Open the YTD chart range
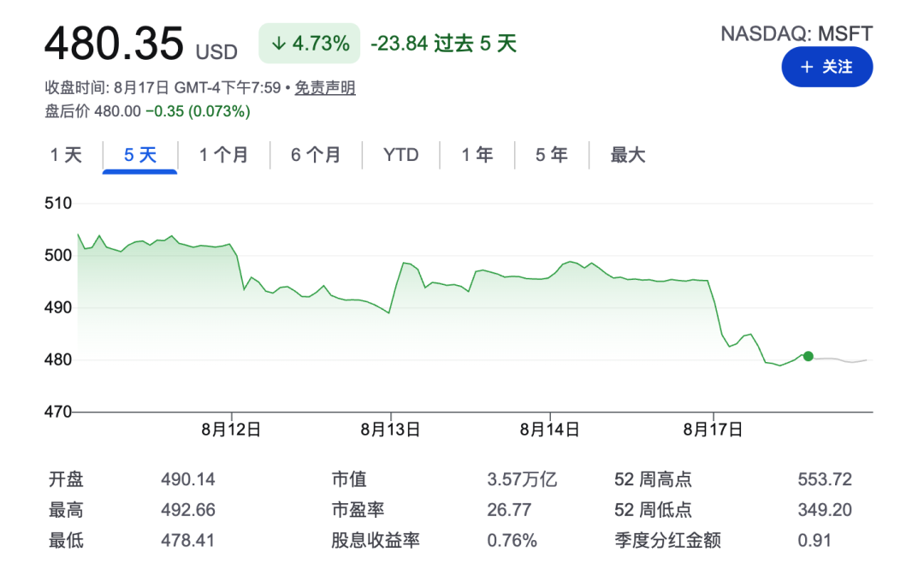Screen dimensions: 924x570 click(x=400, y=155)
